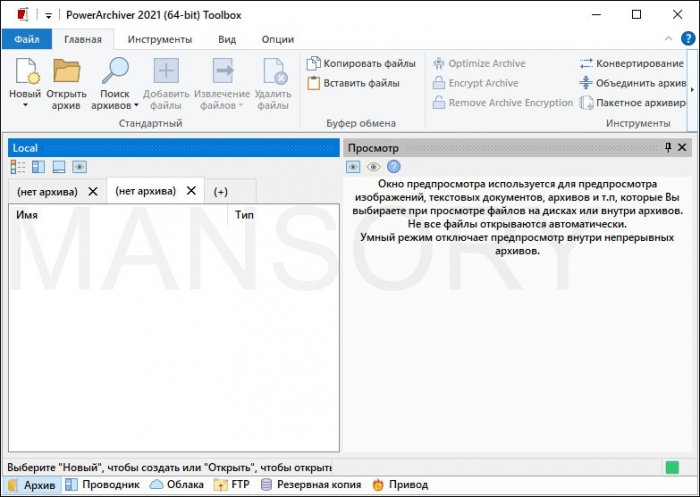Expand the Новый dropdown arrow

click(x=24, y=105)
